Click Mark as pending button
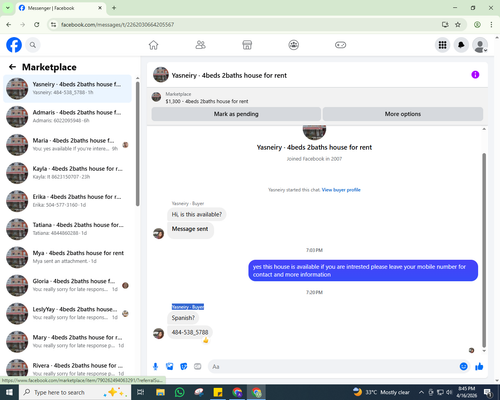 [x=236, y=114]
